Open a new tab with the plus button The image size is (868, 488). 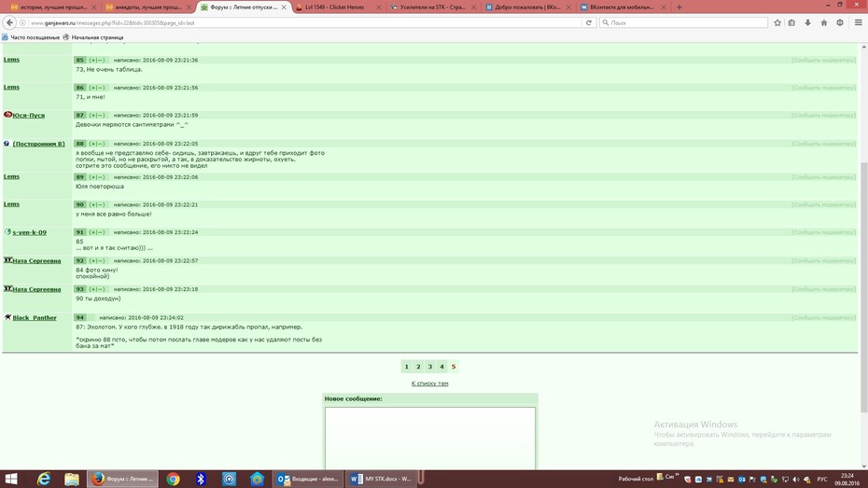click(679, 7)
